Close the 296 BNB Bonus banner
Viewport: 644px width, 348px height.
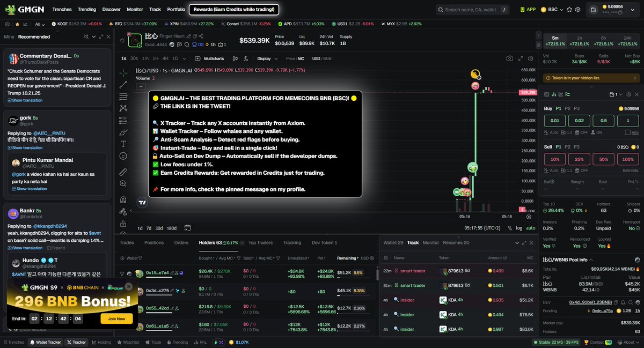click(x=129, y=286)
